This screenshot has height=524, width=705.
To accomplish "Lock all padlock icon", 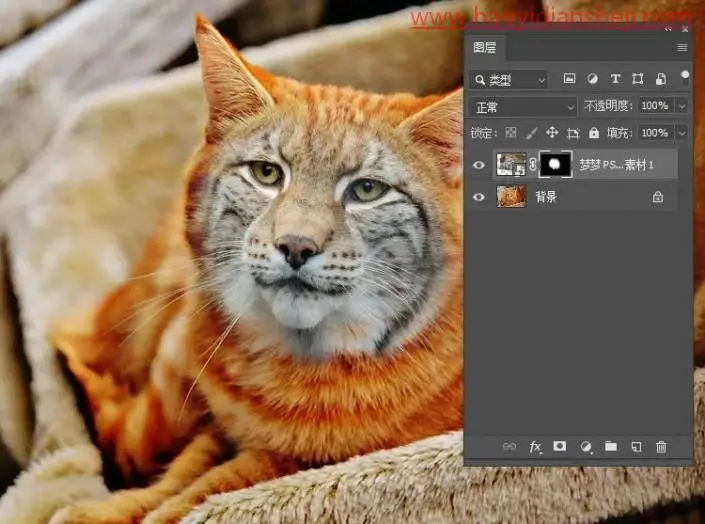I will [593, 133].
